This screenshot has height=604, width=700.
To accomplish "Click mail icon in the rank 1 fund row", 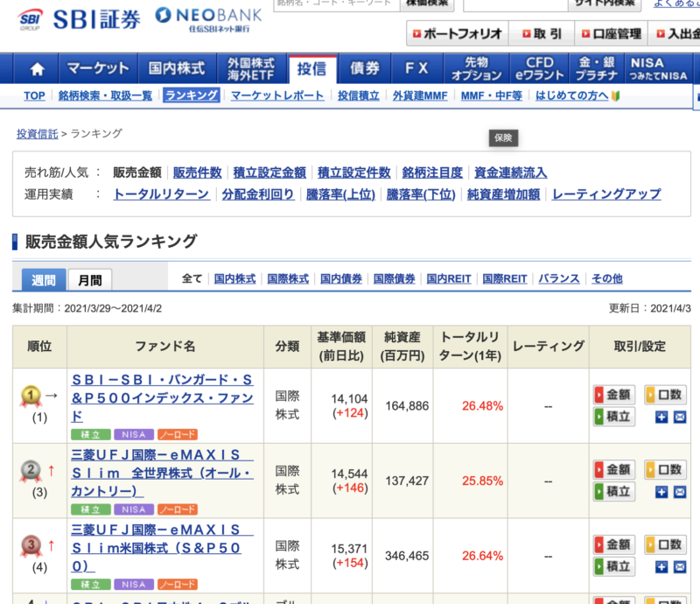I will point(680,418).
